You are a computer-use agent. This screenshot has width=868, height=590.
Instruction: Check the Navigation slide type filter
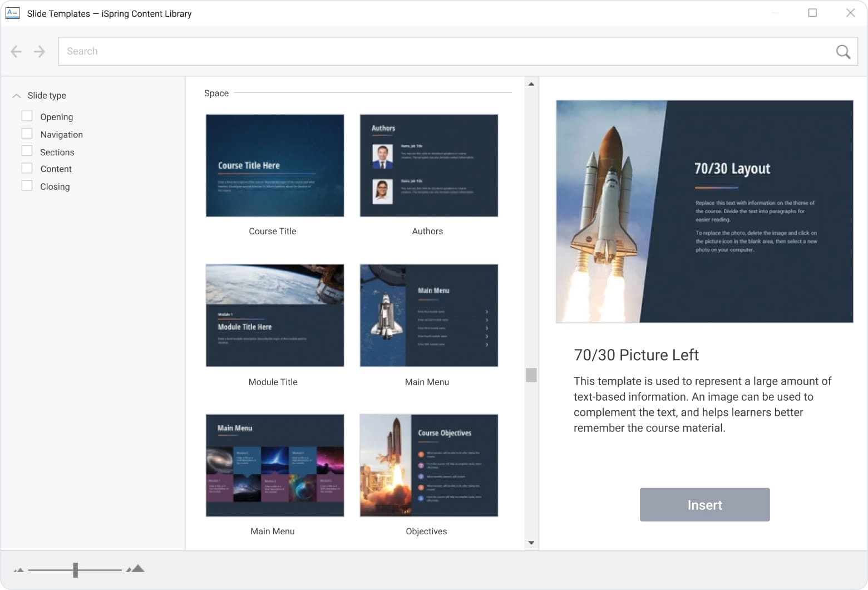pos(27,134)
